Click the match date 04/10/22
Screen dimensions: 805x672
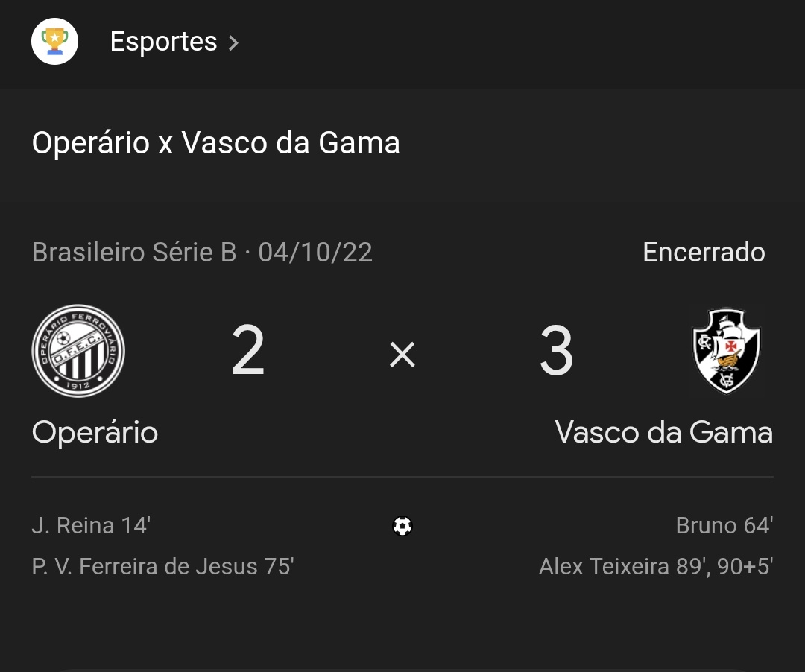(x=315, y=253)
